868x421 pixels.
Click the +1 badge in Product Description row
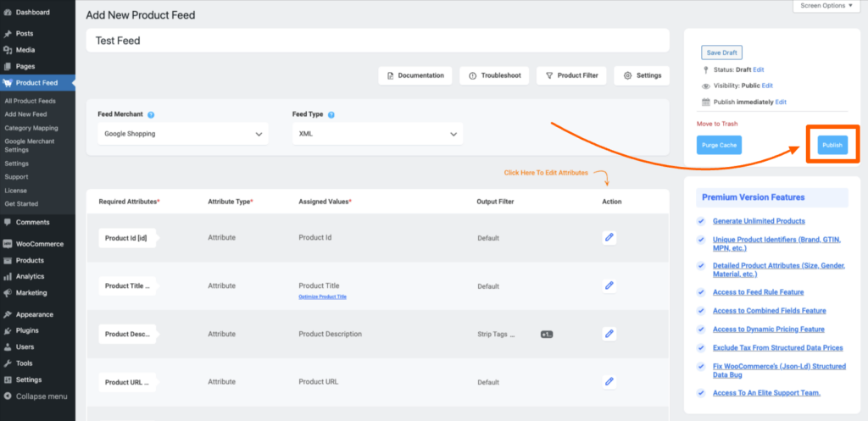click(548, 335)
